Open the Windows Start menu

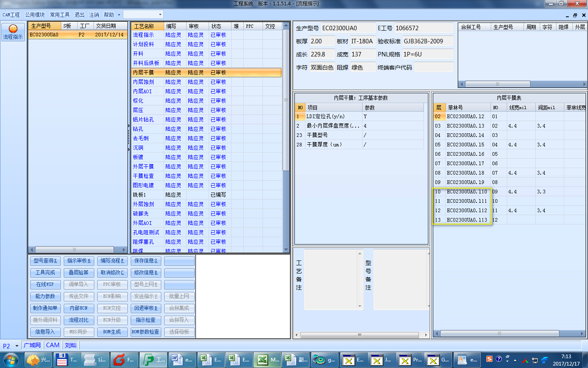11,360
